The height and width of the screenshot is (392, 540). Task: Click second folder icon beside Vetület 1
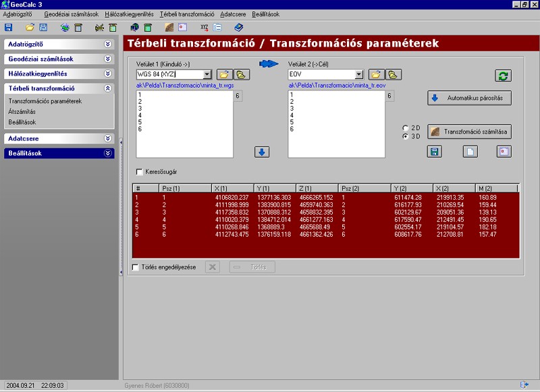(242, 75)
